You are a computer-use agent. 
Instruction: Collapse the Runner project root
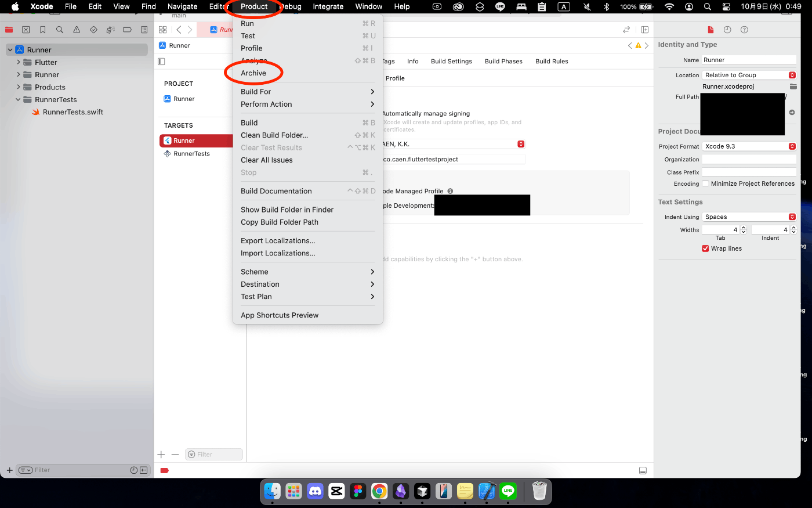point(10,50)
